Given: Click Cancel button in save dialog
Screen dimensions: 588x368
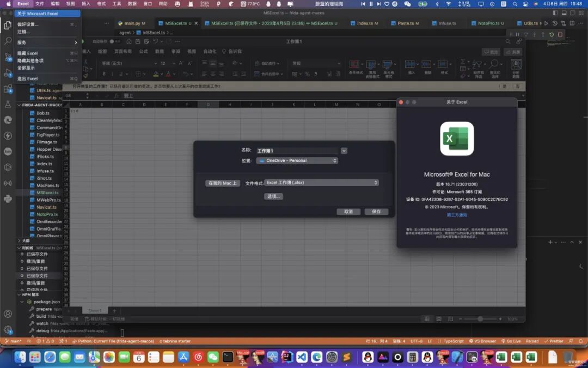Looking at the screenshot, I should (348, 212).
